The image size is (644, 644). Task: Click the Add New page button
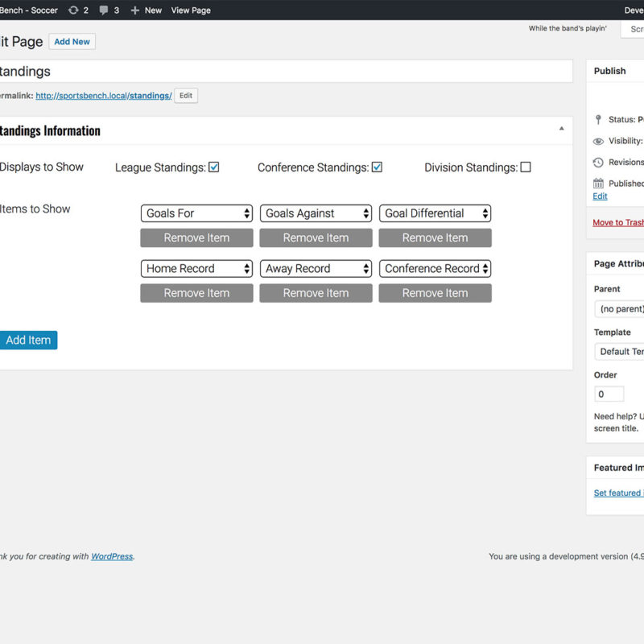click(72, 42)
